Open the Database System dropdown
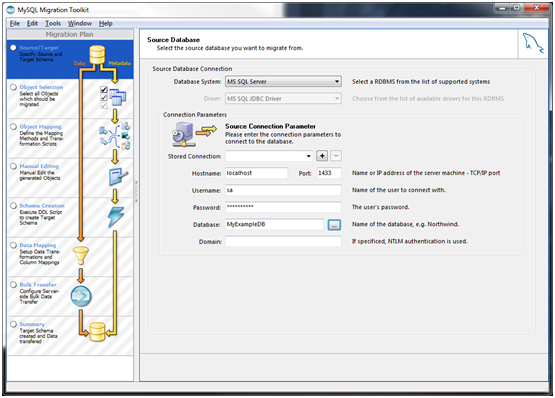 point(283,81)
